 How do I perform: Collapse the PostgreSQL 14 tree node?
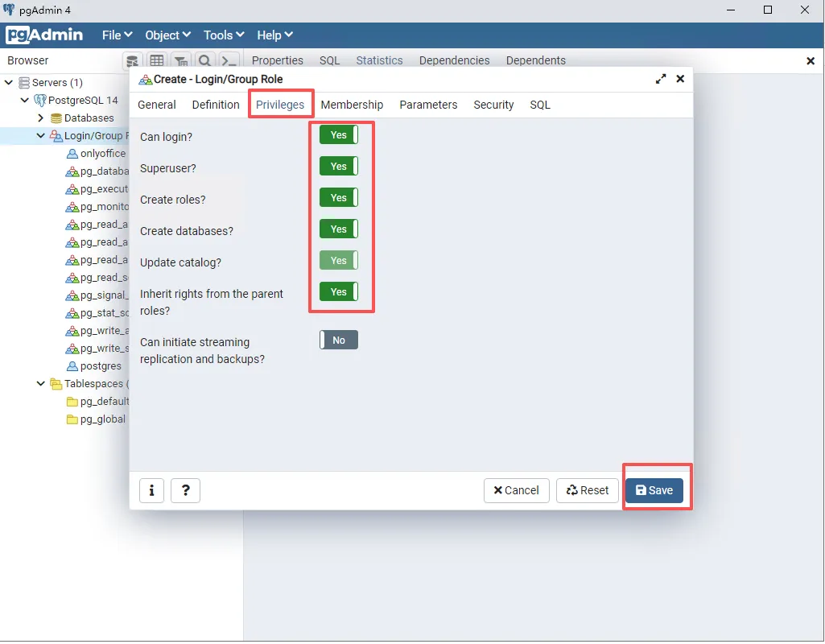(x=25, y=100)
